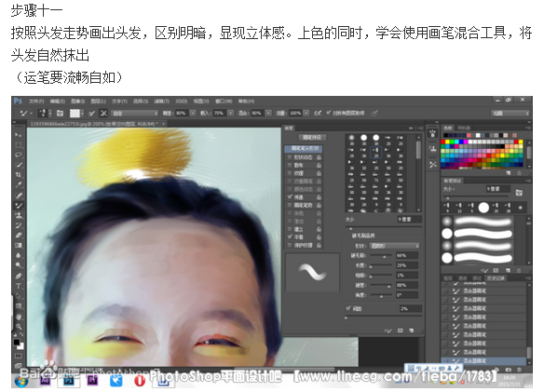Open 文件(F) menu

pos(36,101)
